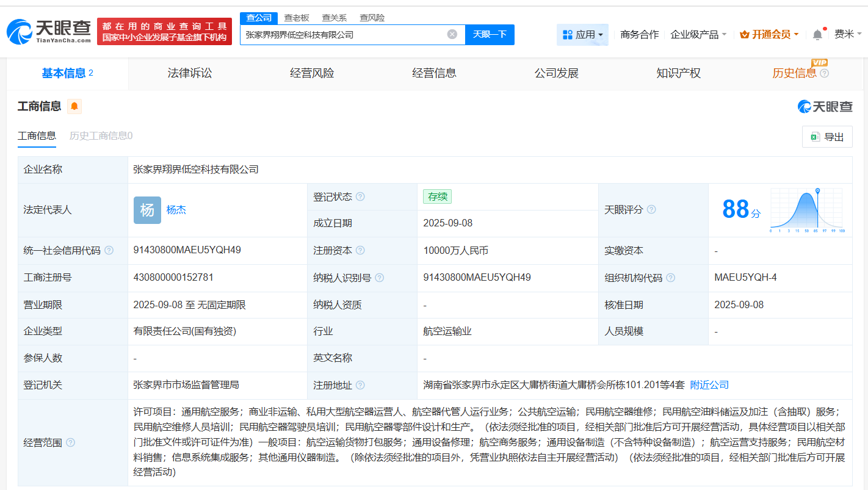Click the notification bell in header
Image resolution: width=868 pixels, height=490 pixels.
[x=817, y=35]
